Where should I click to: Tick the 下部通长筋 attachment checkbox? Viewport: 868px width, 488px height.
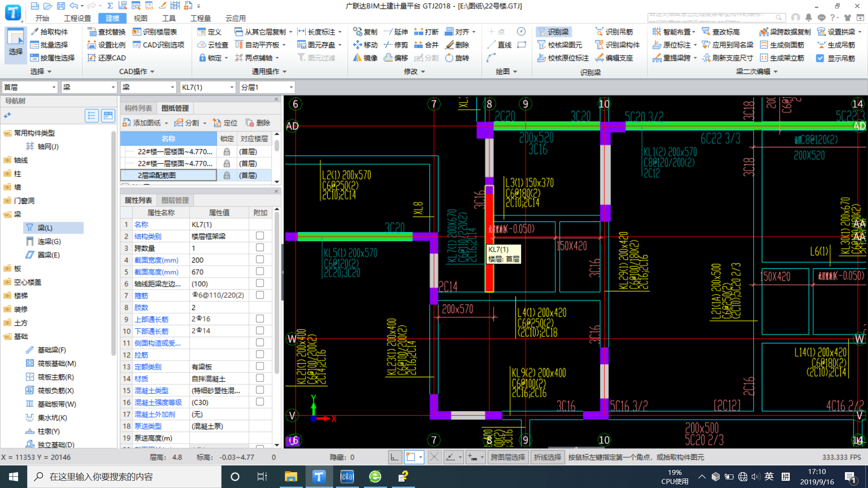pos(260,330)
